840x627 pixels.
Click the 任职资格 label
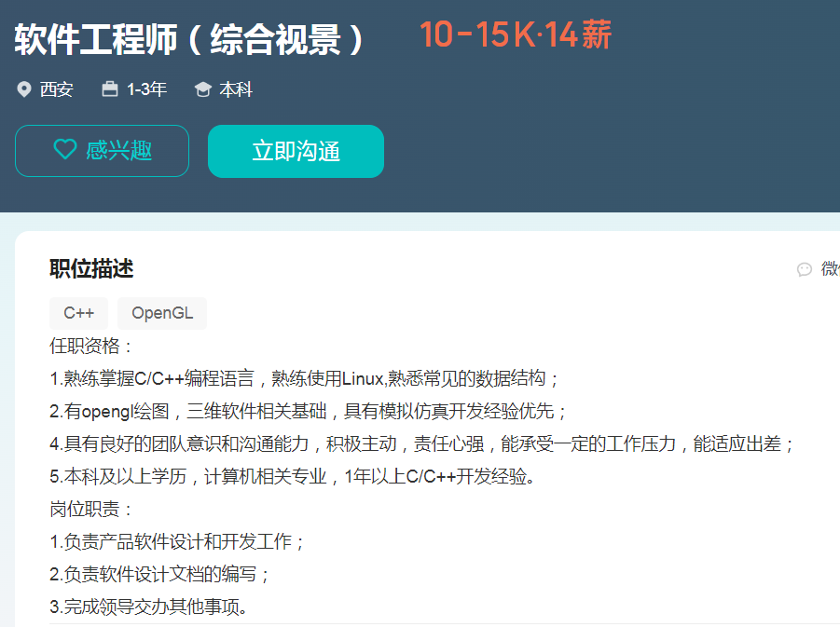91,347
